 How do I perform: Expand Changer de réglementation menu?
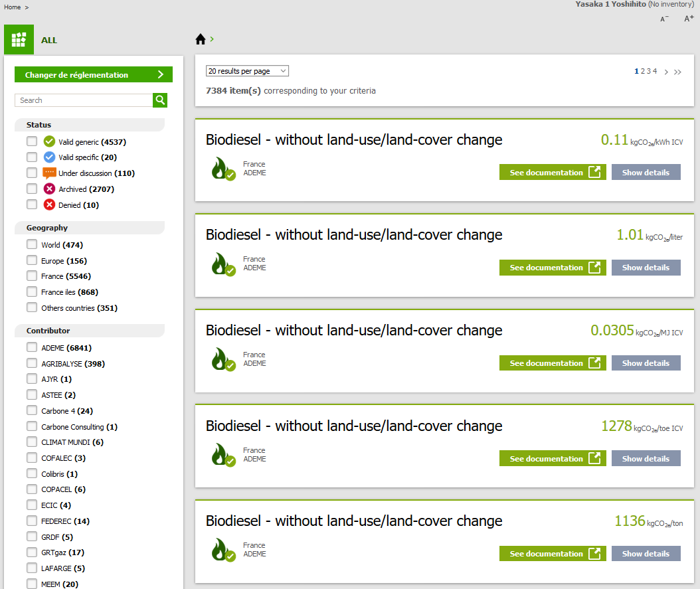coord(93,74)
